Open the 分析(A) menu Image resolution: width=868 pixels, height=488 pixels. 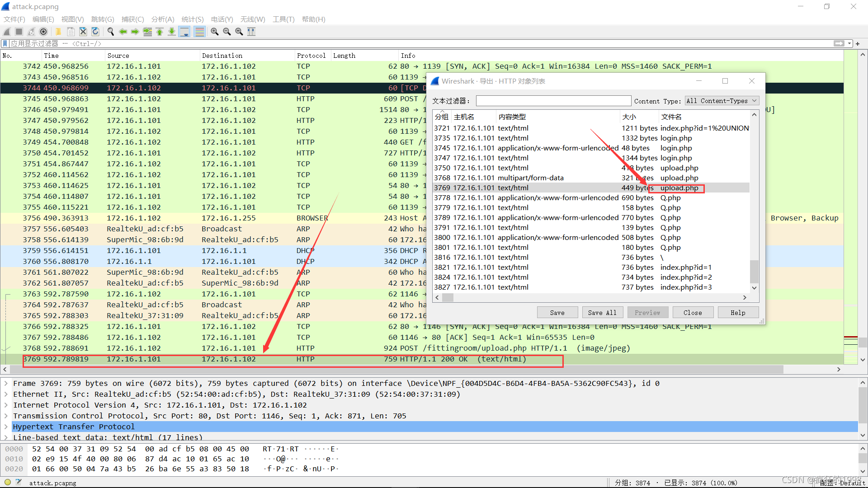pyautogui.click(x=163, y=19)
